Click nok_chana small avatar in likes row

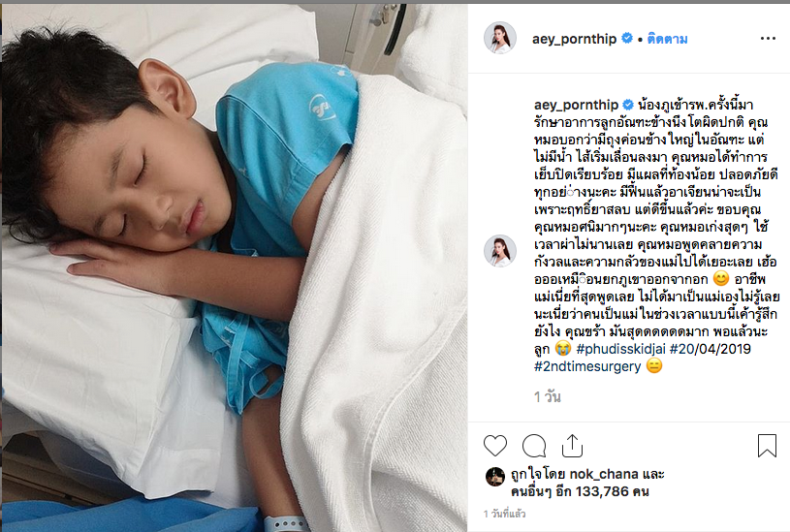494,477
